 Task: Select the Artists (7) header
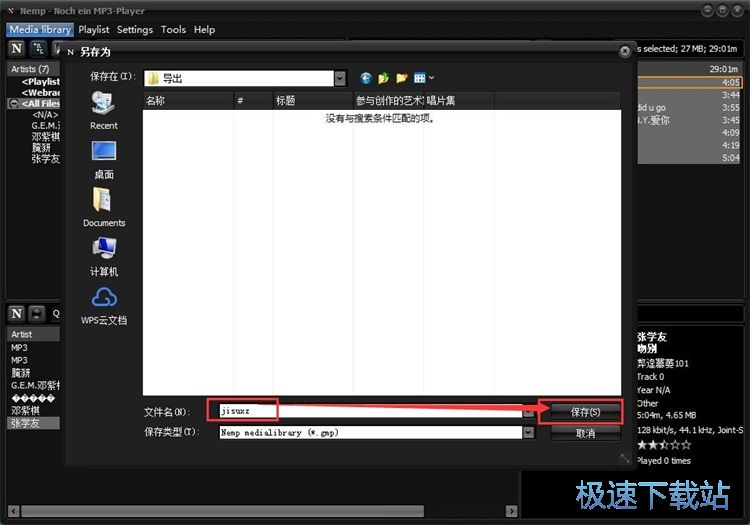33,69
